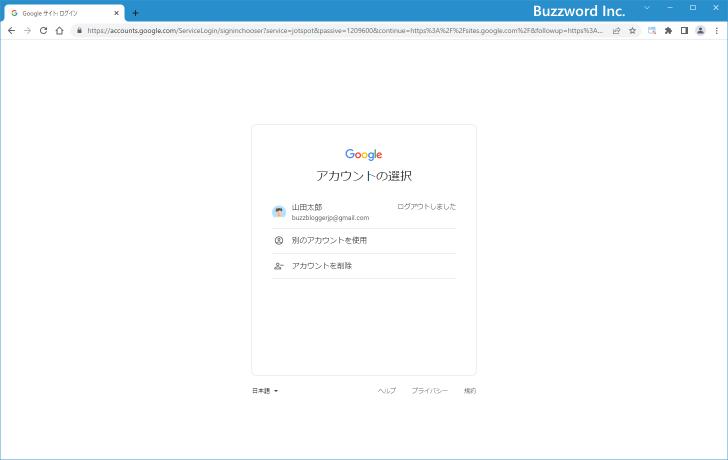The image size is (728, 460).
Task: View site info via the padlock icon
Action: [79, 31]
